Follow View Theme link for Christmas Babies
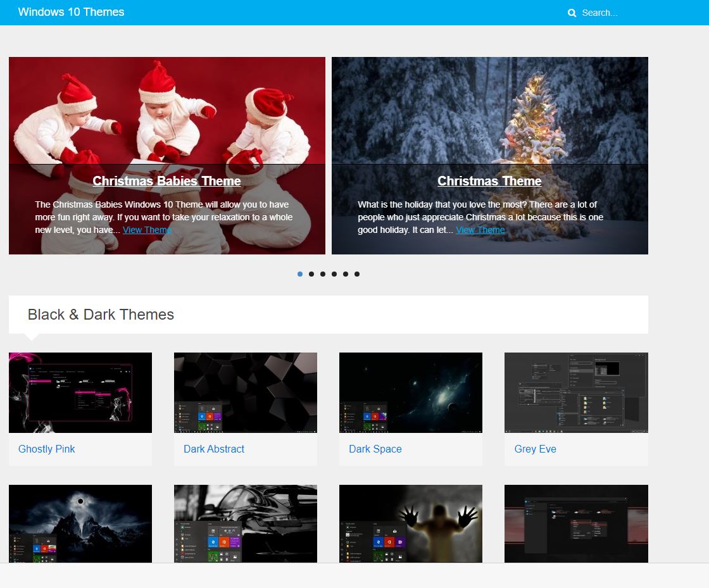This screenshot has width=709, height=588. [x=147, y=230]
